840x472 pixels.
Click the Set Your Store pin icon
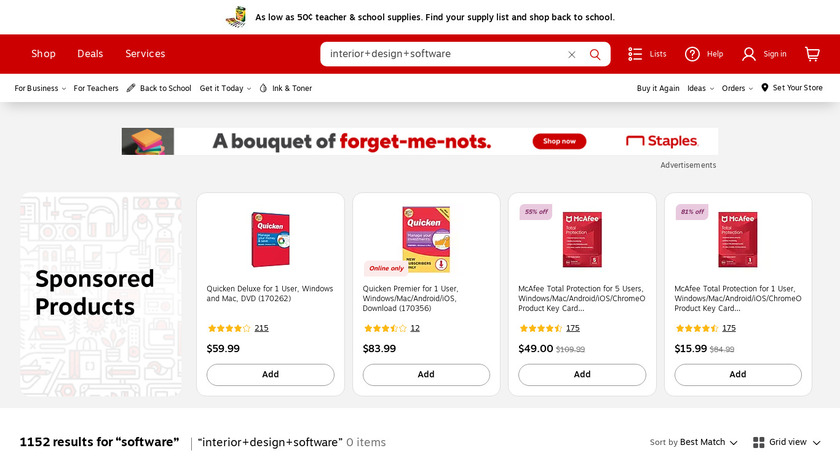click(x=765, y=88)
